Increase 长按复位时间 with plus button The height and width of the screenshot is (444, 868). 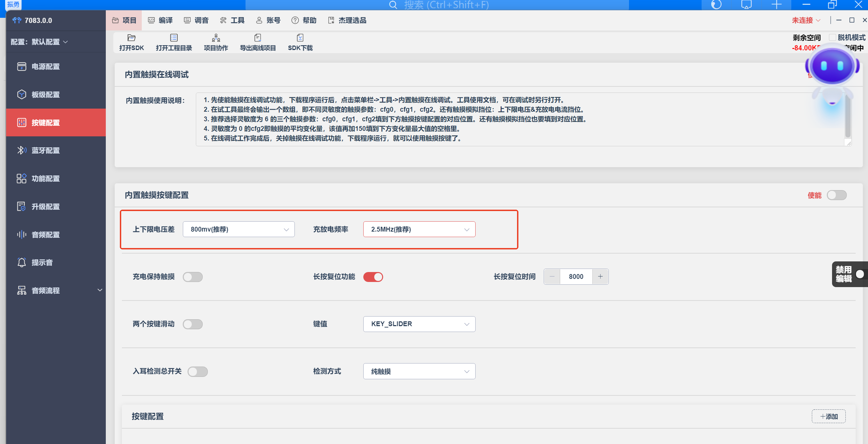coord(600,277)
